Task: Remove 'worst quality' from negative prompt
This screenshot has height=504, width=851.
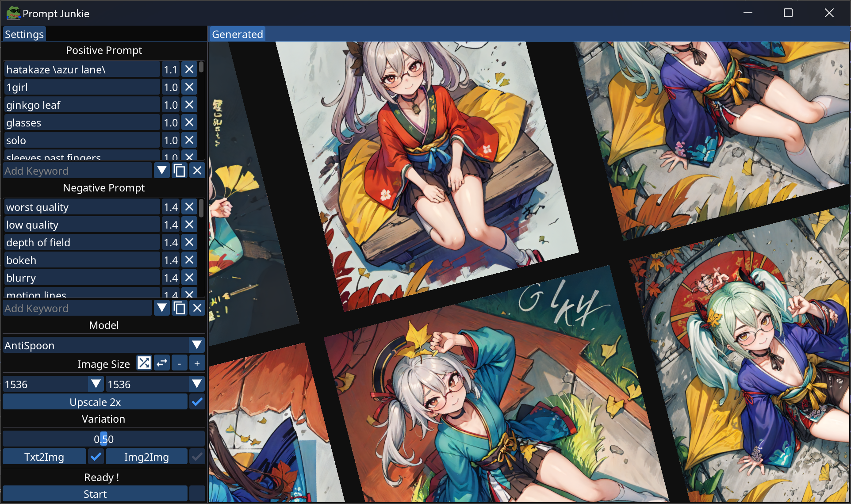Action: pos(189,207)
